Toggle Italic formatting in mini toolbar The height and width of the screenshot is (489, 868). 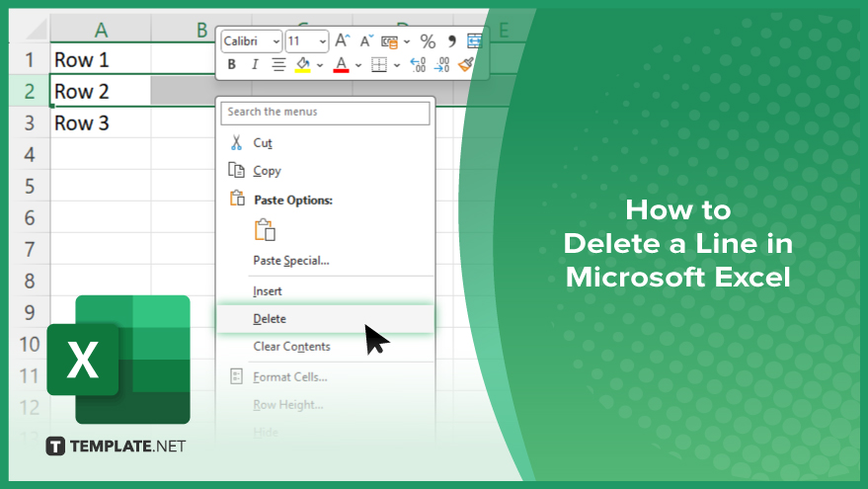pyautogui.click(x=255, y=65)
